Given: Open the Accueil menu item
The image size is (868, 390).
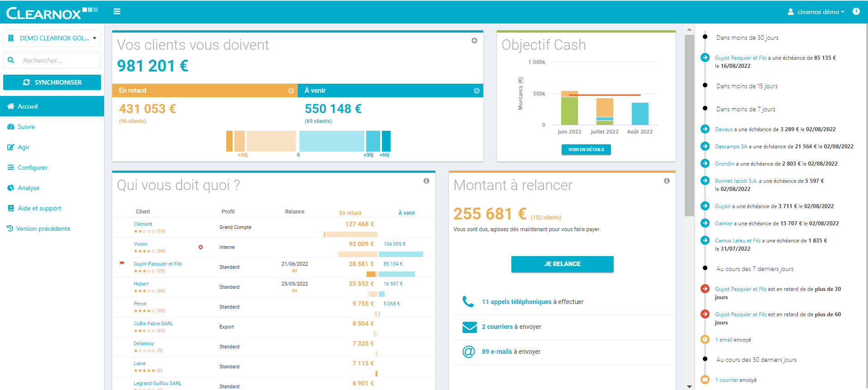Looking at the screenshot, I should tap(52, 106).
